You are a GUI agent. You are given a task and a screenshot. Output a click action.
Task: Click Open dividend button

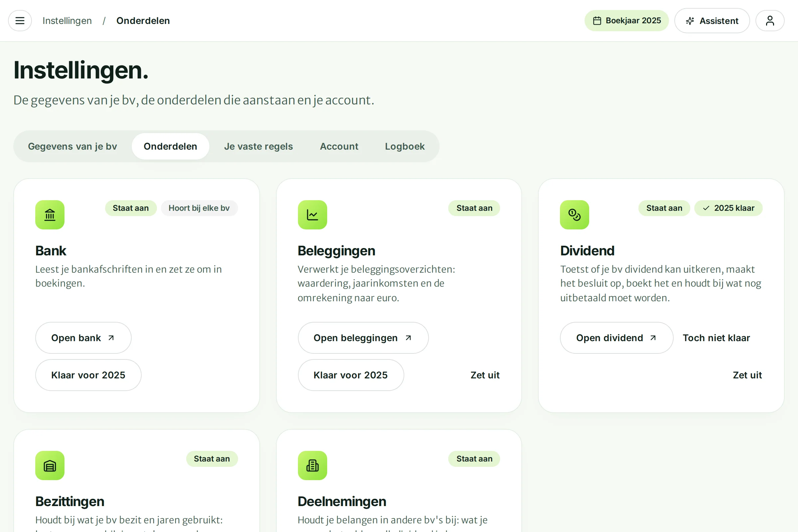(x=616, y=338)
